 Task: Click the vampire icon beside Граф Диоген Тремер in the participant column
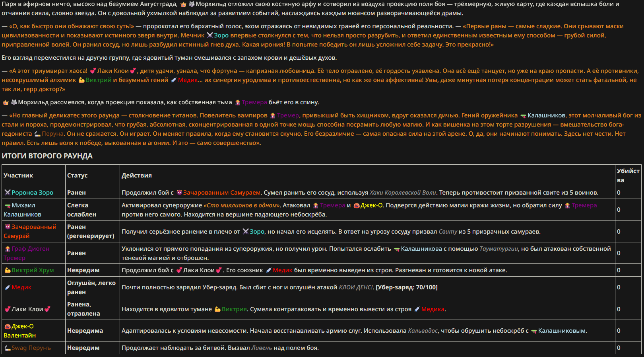pos(7,249)
